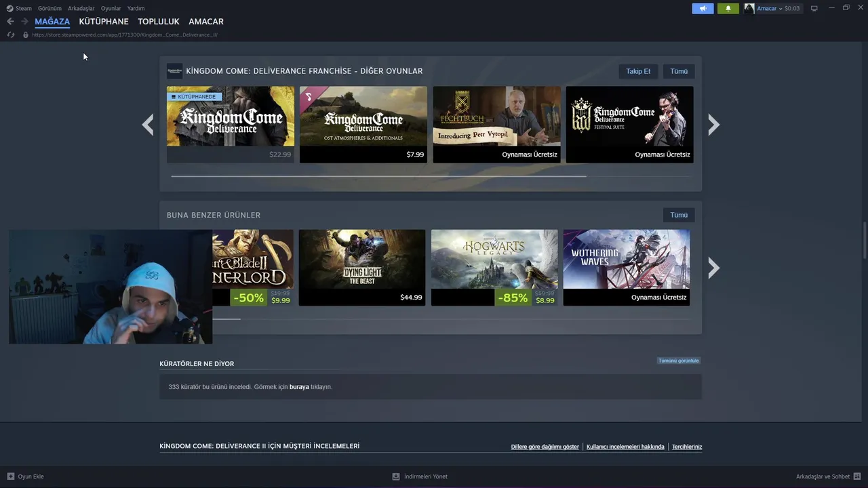868x488 pixels.
Task: Click the $7.99 price label
Action: pos(415,155)
